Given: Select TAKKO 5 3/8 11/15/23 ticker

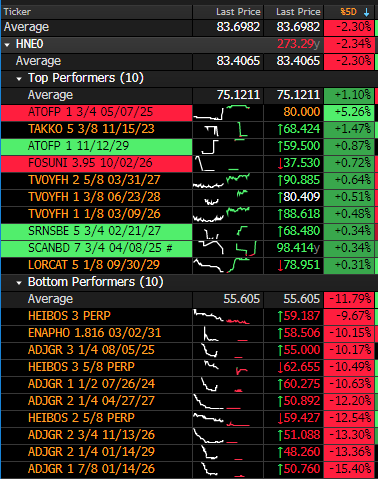Looking at the screenshot, I should click(91, 129).
